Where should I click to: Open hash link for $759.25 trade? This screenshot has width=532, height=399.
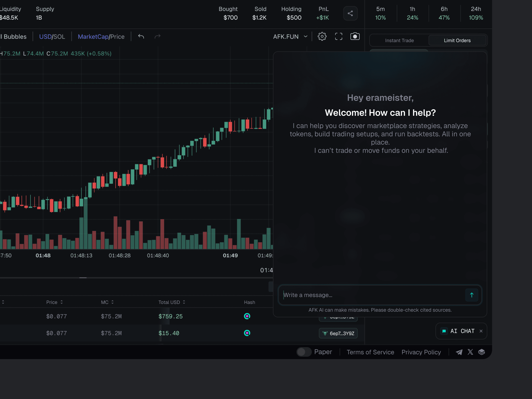[x=247, y=316]
